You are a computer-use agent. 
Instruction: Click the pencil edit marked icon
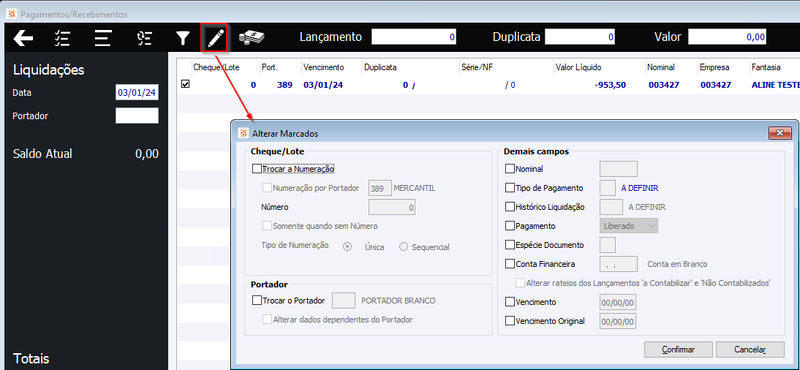coord(215,38)
